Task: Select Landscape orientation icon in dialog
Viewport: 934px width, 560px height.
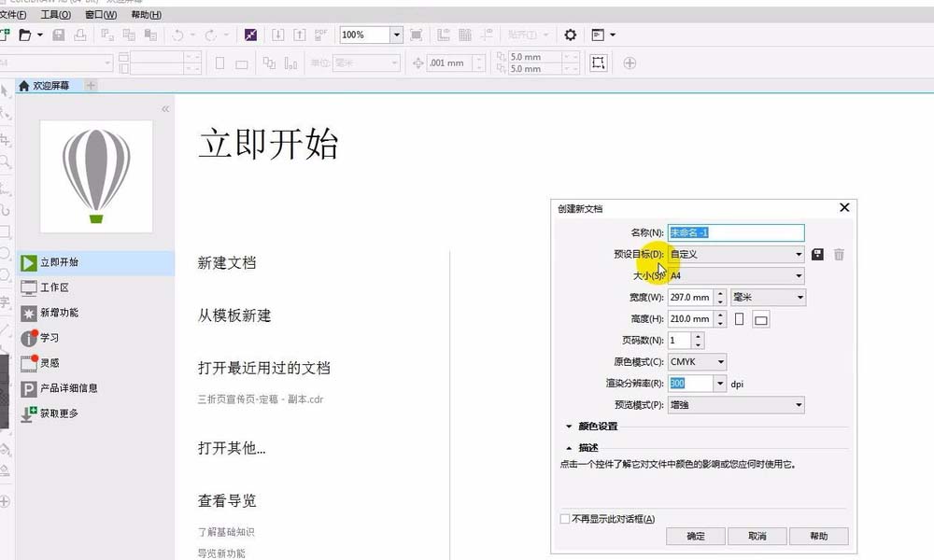Action: (760, 319)
